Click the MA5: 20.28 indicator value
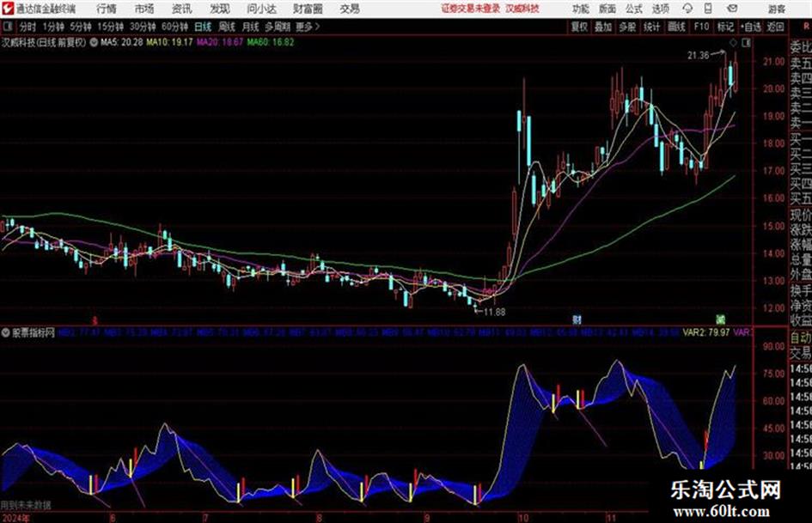This screenshot has height=523, width=812. [x=122, y=42]
